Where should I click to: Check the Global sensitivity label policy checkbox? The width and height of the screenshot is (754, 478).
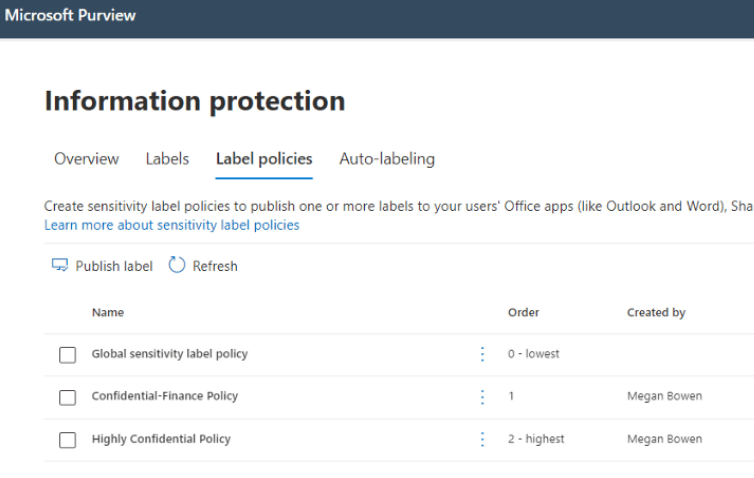pos(67,355)
